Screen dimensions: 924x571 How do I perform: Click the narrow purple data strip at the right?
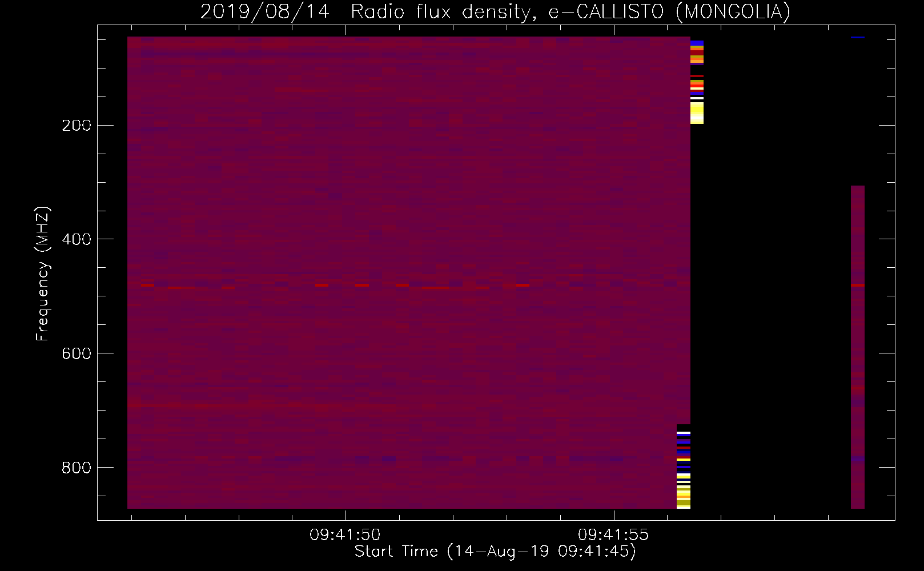(x=857, y=347)
